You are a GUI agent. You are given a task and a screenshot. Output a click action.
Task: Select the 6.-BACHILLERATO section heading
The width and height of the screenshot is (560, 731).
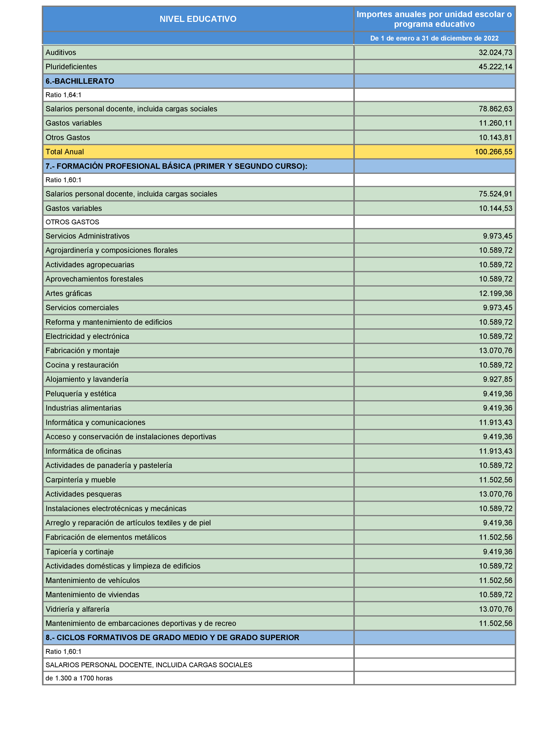point(80,81)
